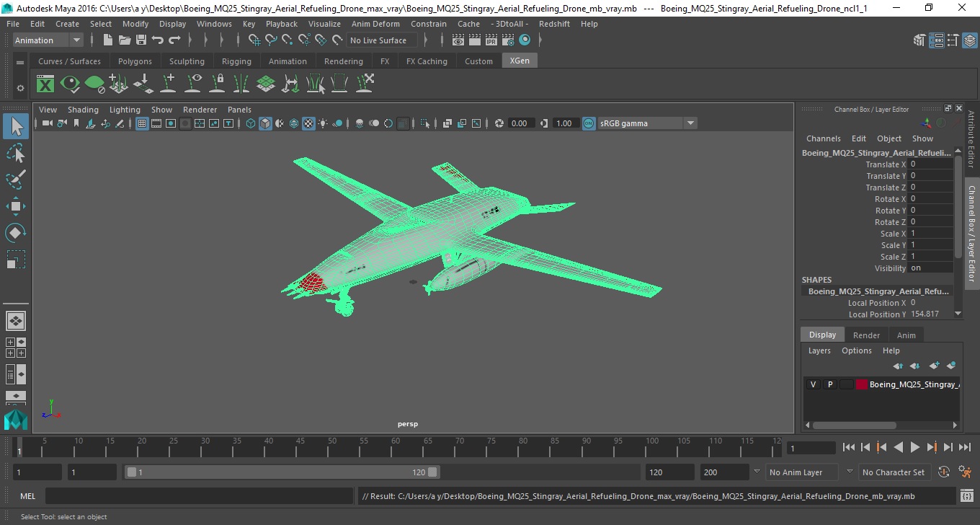Toggle the viewport grid display

point(142,123)
